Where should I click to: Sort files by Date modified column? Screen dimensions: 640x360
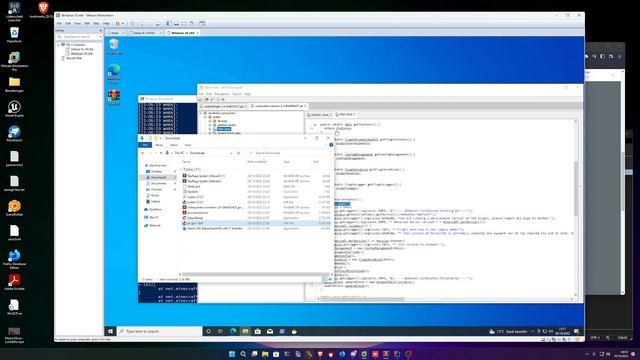(257, 162)
